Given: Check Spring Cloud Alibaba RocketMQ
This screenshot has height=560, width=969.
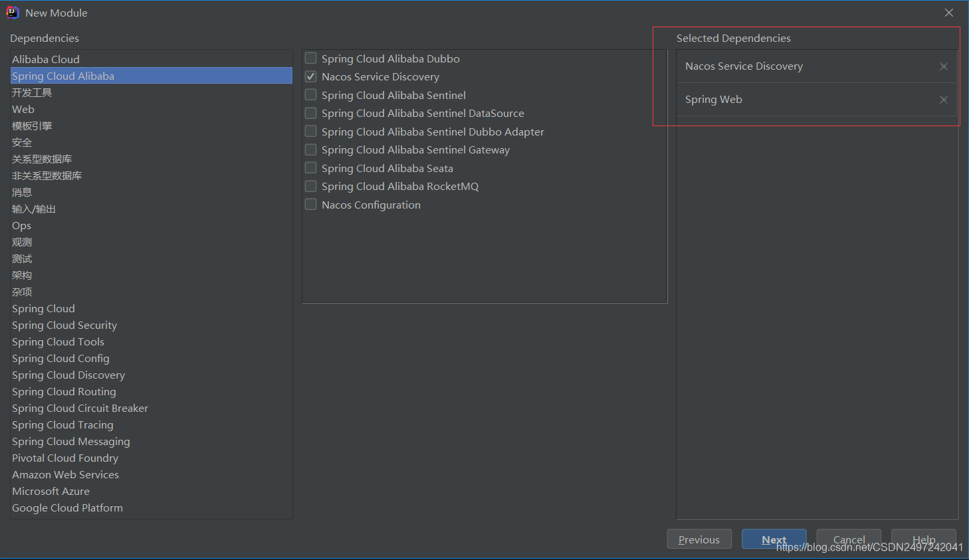Looking at the screenshot, I should coord(310,186).
